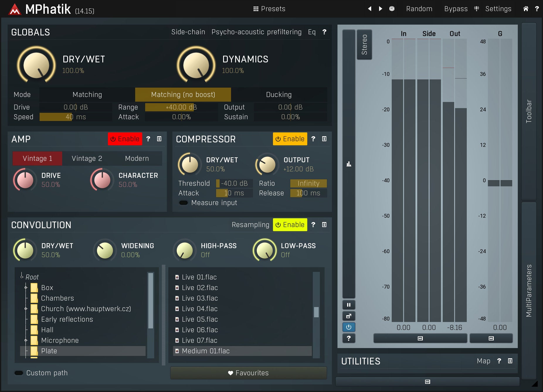Switch amp type to Vintage 2

click(x=87, y=158)
